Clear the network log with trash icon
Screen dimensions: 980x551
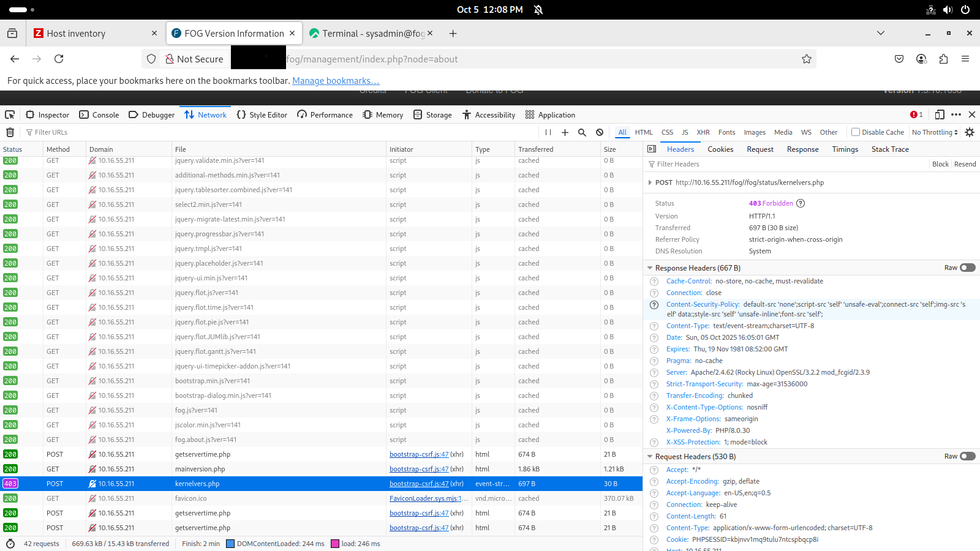click(x=10, y=132)
